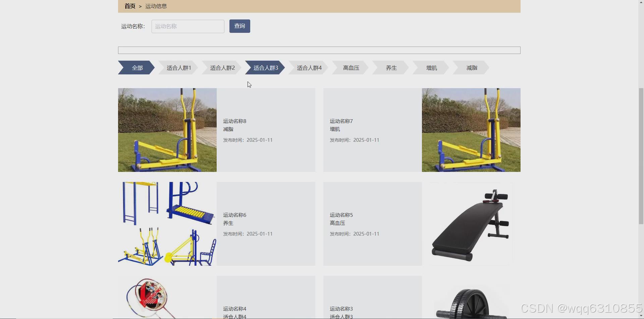The image size is (644, 319).
Task: Click the 发布时间 date of 运动名称5
Action: click(x=355, y=234)
